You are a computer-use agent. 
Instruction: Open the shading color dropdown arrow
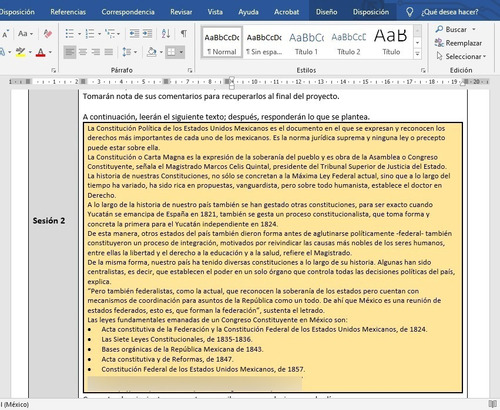161,52
